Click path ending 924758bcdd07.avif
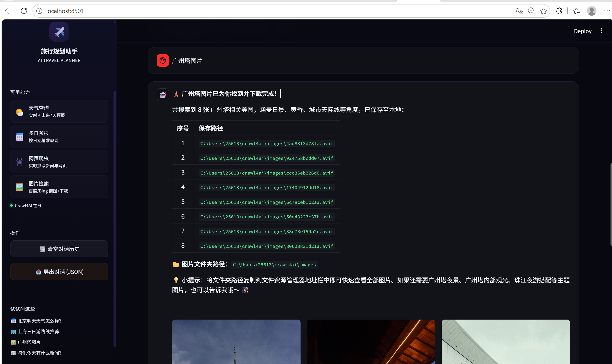 pos(267,158)
